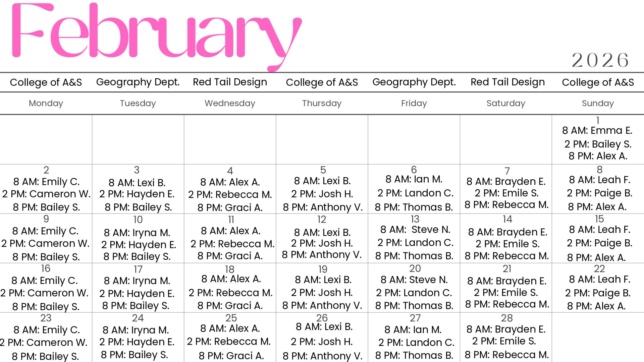Click 8 AM Steve N. on the 13th
Viewport: 644px width, 362px height.
point(415,230)
